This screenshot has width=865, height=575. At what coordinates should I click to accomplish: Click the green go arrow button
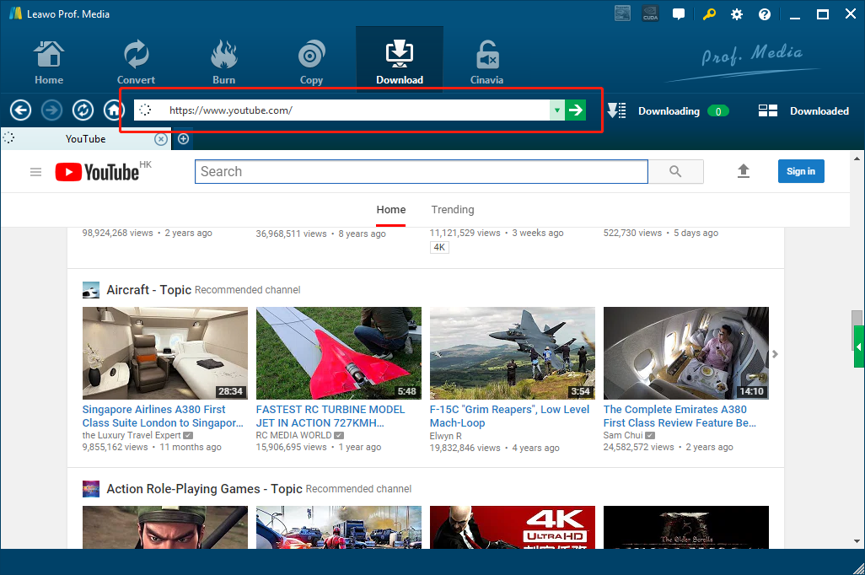point(576,110)
